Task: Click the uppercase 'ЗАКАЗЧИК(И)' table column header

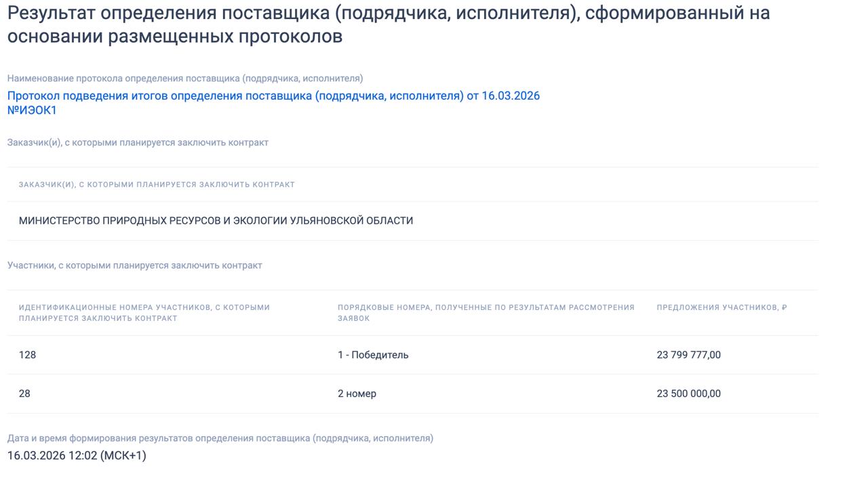Action: (x=157, y=184)
